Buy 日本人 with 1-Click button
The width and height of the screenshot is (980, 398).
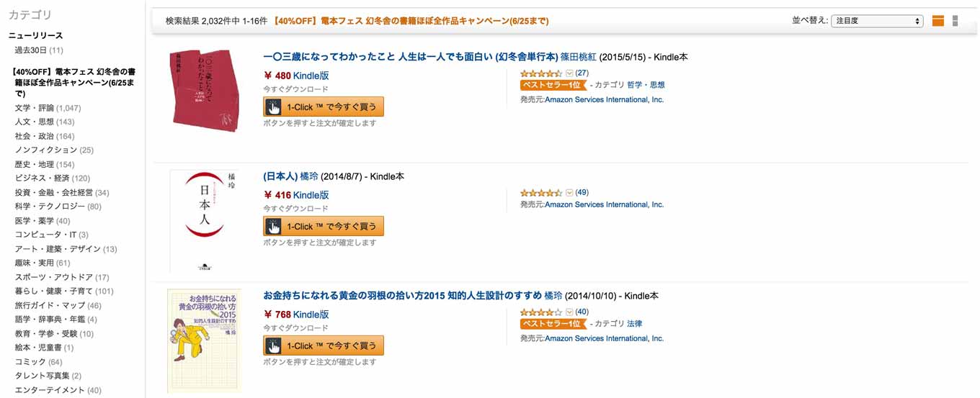tap(324, 226)
